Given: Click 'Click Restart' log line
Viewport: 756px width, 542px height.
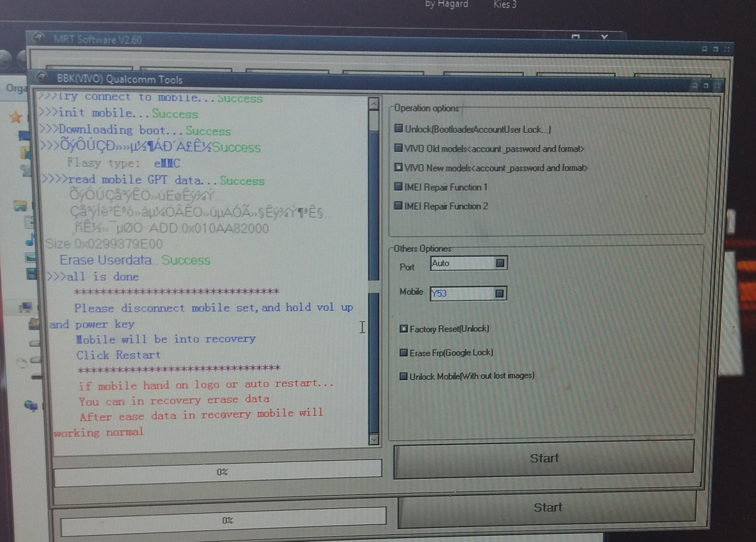Looking at the screenshot, I should coord(118,355).
